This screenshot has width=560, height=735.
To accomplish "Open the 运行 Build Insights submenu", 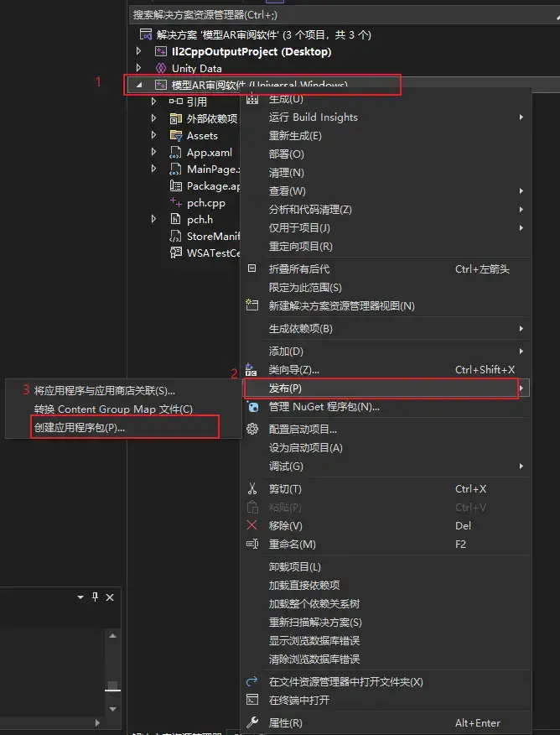I will tap(386, 117).
